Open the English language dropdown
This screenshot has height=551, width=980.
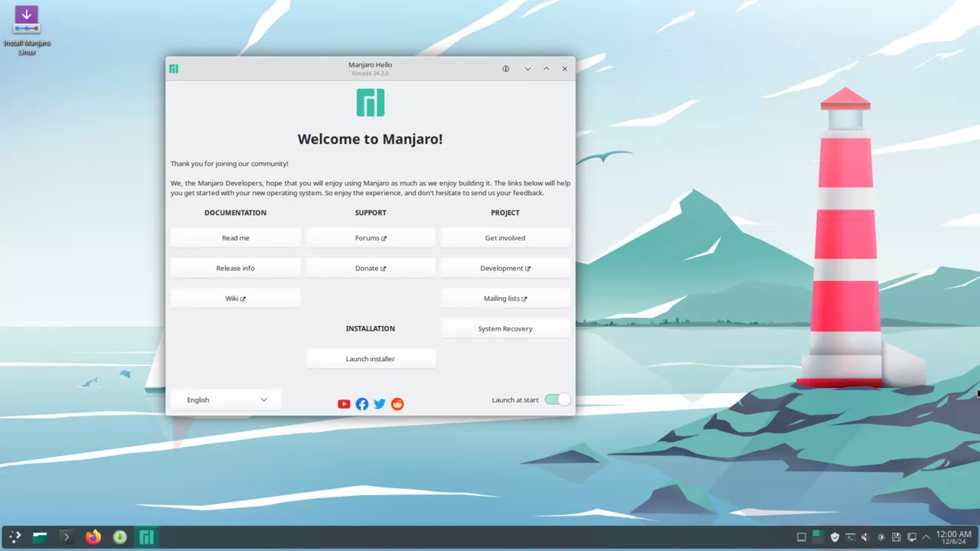pos(226,399)
